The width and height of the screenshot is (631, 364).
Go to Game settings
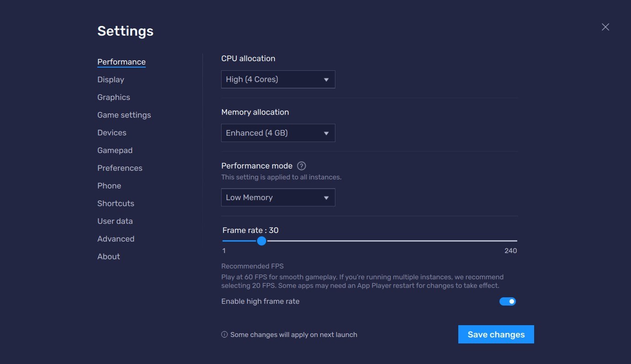[x=124, y=115]
